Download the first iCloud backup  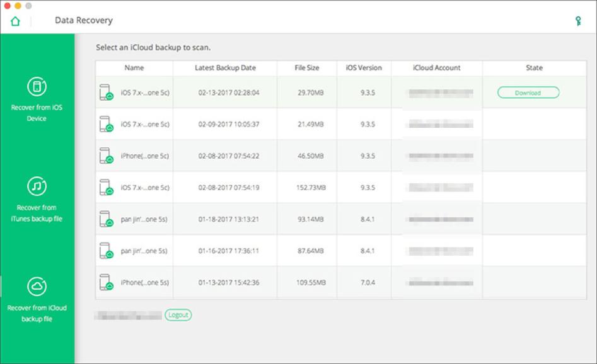click(529, 91)
